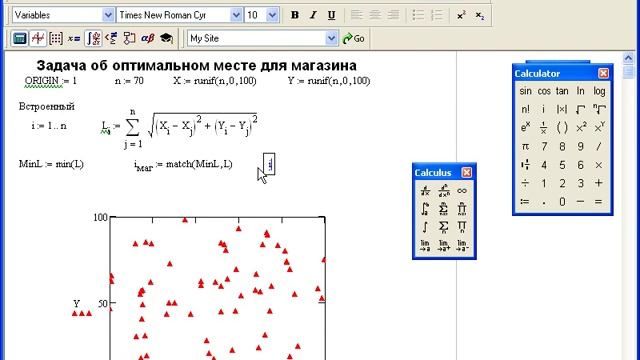
Task: Insert left-hand limit (a-) from Calculus palette
Action: [x=462, y=245]
